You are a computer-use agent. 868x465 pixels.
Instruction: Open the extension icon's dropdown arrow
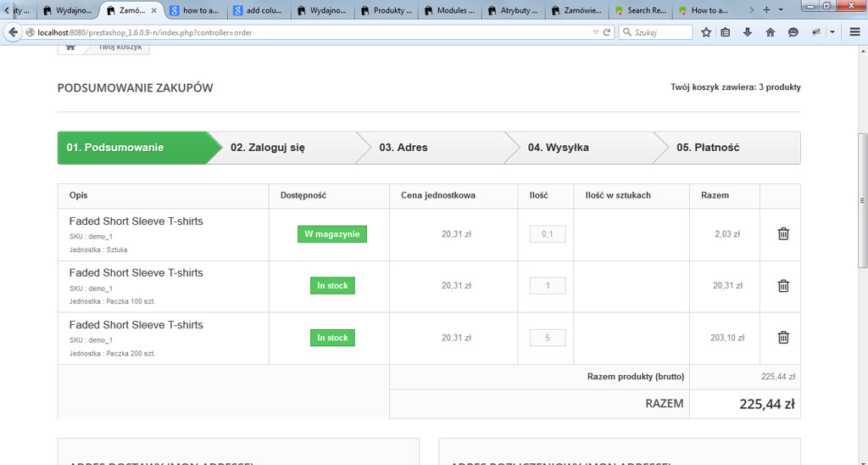tap(832, 33)
